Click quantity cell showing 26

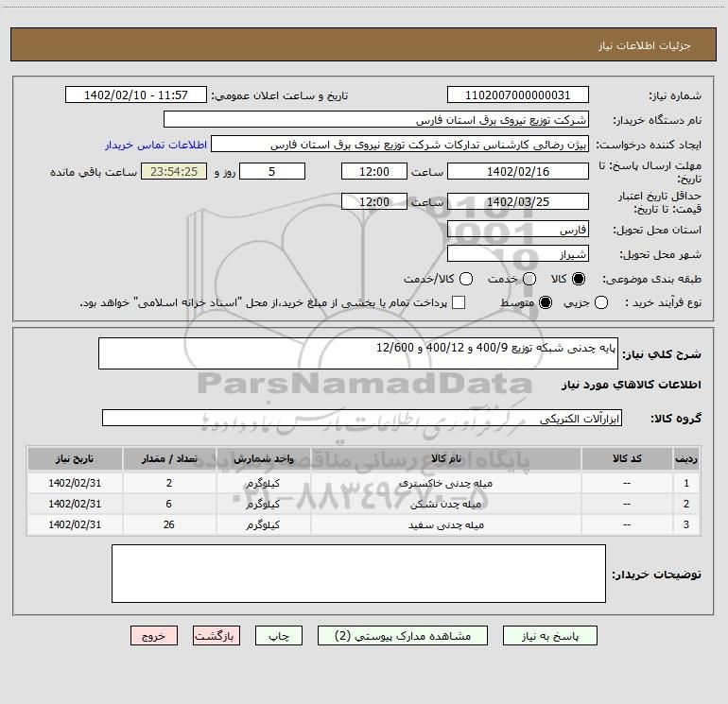(x=169, y=524)
